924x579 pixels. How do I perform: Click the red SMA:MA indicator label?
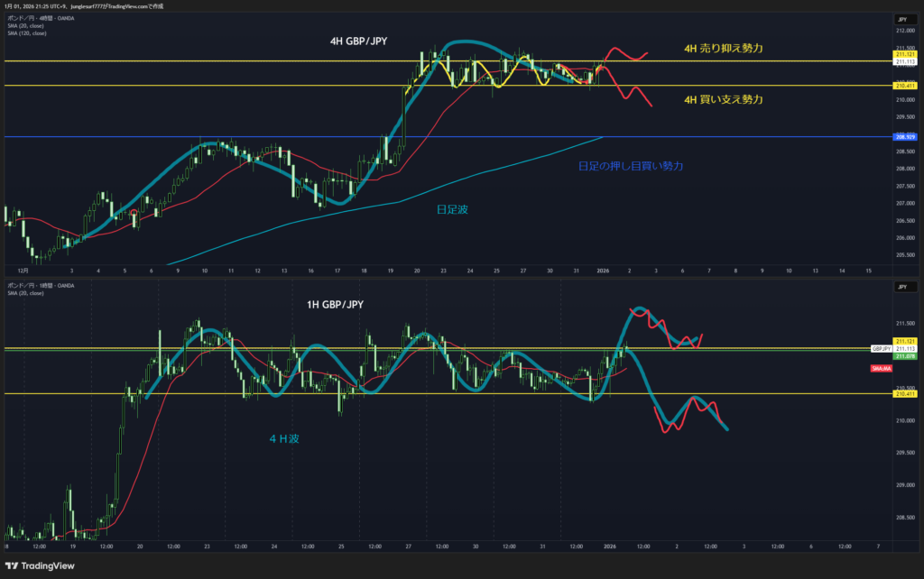[x=881, y=369]
